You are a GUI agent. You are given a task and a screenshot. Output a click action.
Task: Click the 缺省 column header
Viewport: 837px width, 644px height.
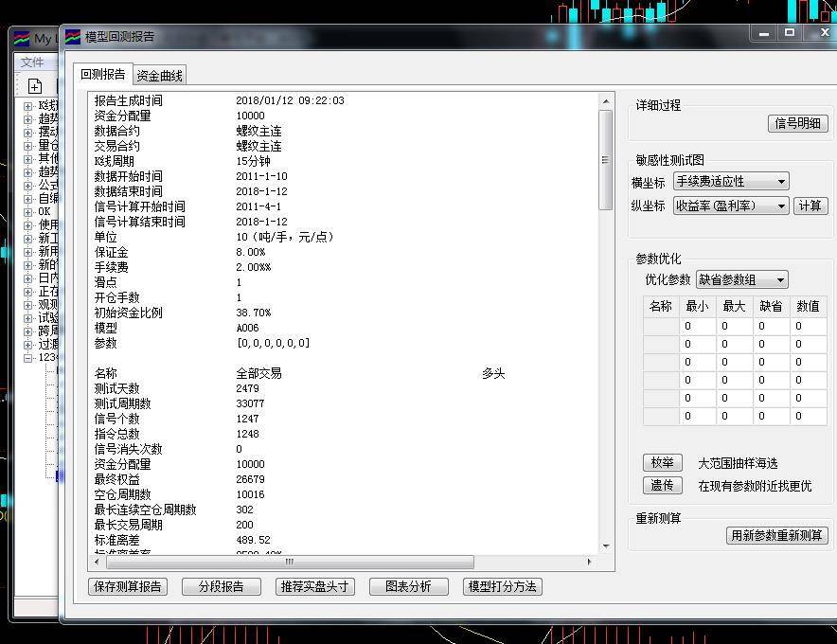click(771, 307)
